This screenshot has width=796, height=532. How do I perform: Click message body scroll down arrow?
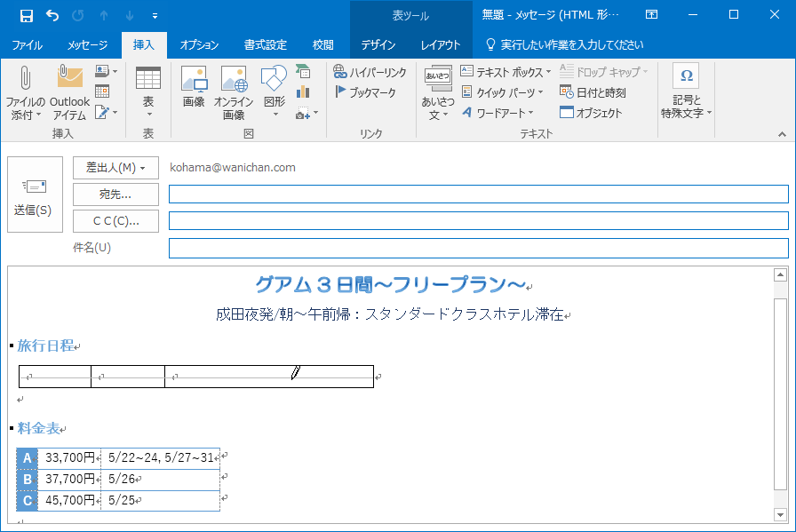click(780, 515)
